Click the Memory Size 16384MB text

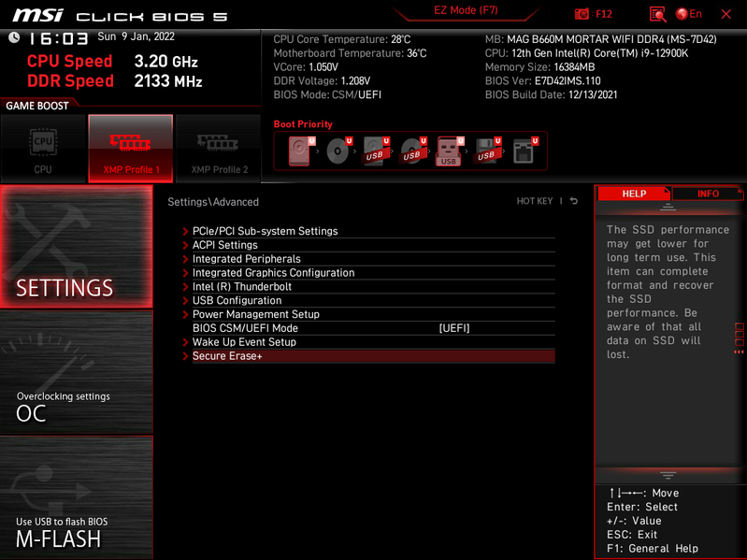[x=539, y=67]
